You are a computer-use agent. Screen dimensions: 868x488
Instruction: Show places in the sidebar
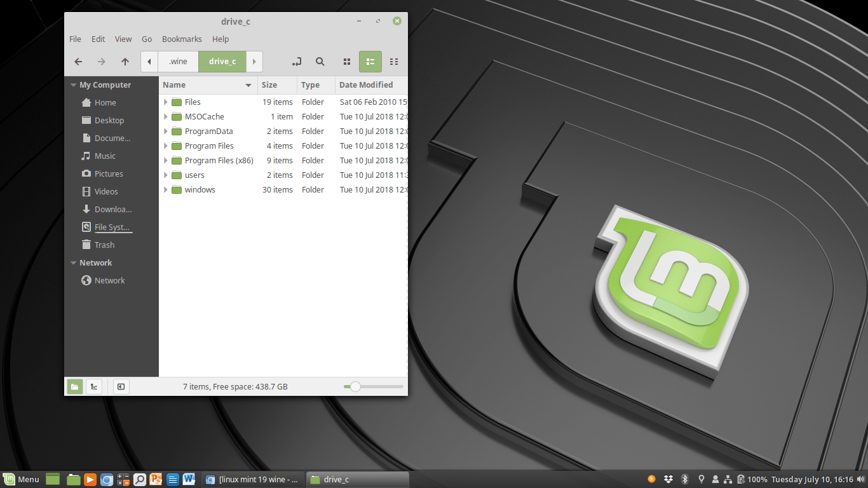coord(75,386)
